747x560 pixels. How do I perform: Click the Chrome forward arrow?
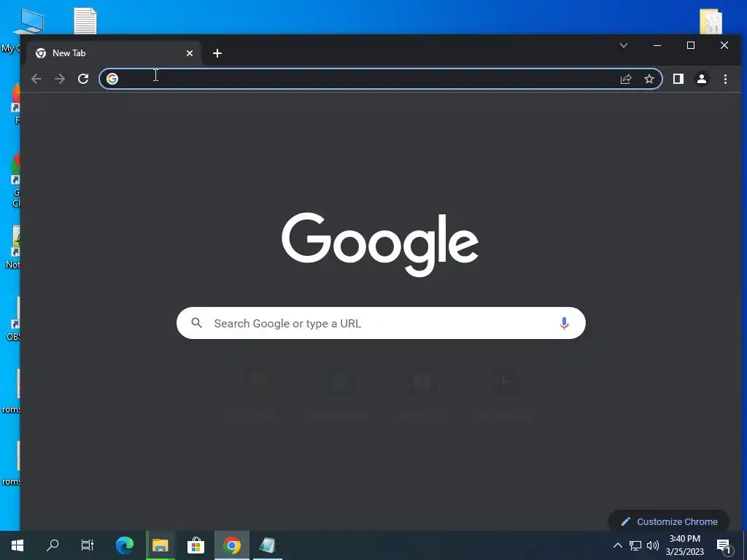click(x=60, y=79)
